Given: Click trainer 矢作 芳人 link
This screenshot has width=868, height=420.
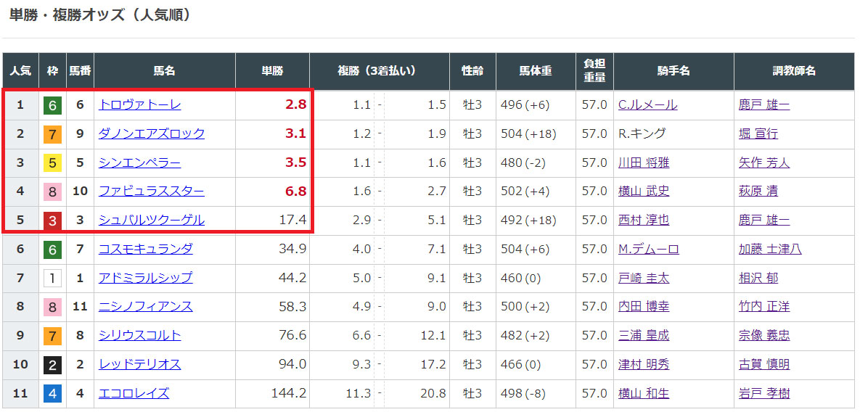Looking at the screenshot, I should click(764, 162).
